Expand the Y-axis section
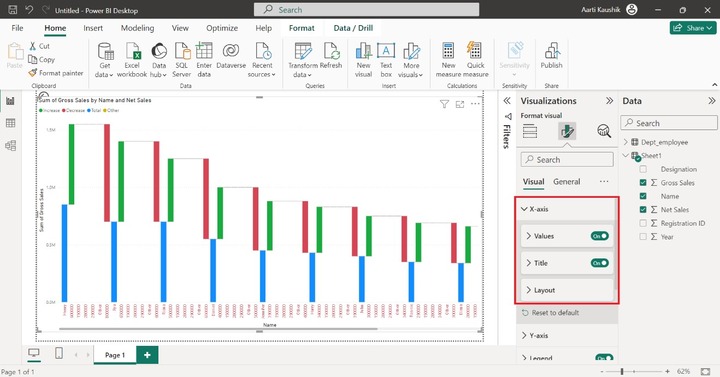Image resolution: width=720 pixels, height=377 pixels. coord(524,336)
